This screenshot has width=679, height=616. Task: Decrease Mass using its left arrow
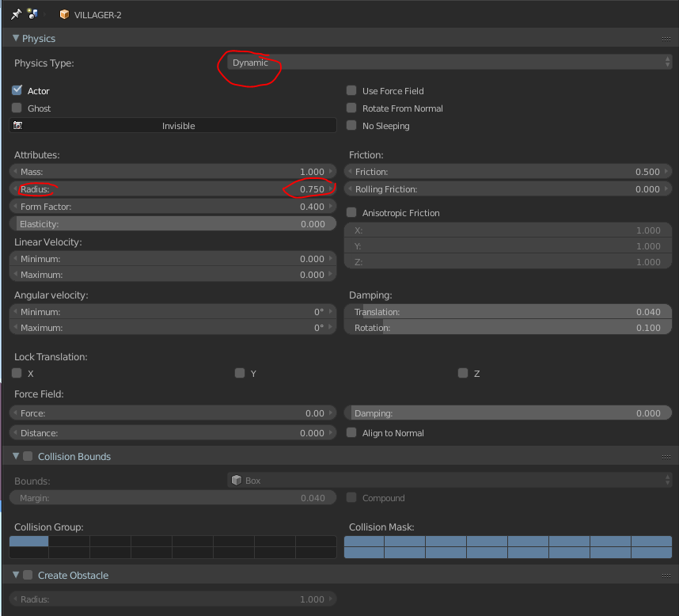pos(15,172)
